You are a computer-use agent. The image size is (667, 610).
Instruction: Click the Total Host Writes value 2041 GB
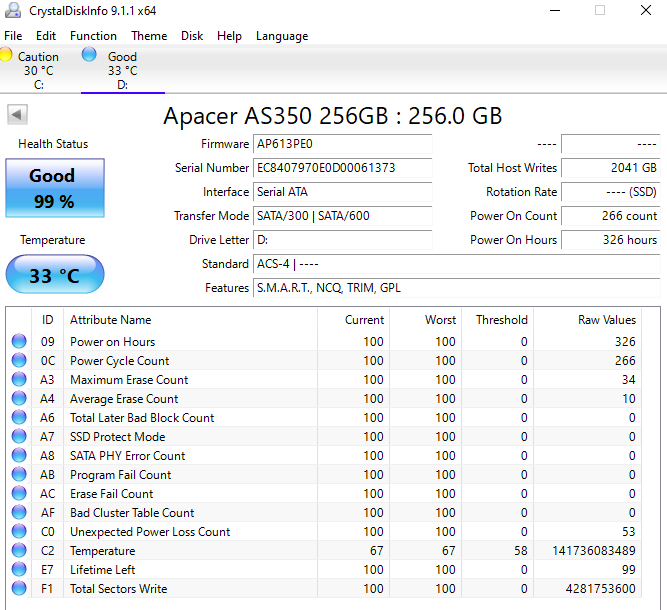pos(611,168)
